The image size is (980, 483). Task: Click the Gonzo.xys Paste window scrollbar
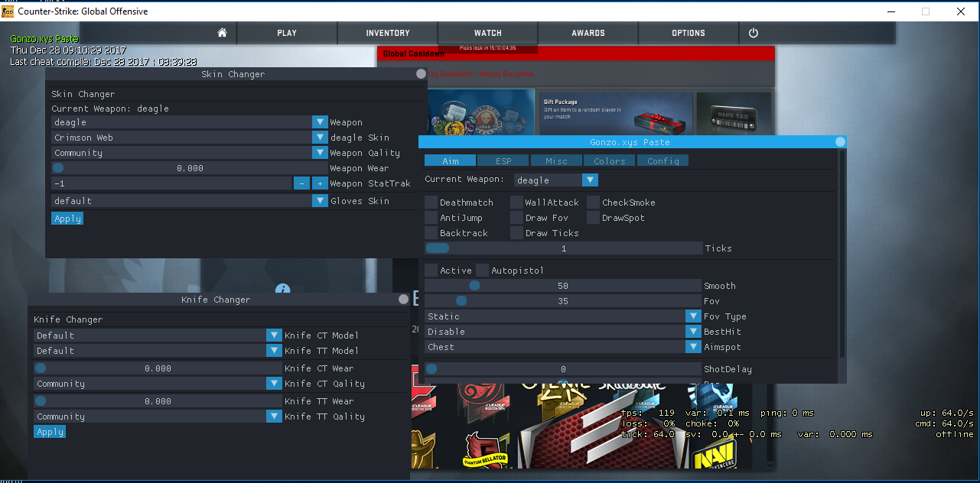point(842,254)
